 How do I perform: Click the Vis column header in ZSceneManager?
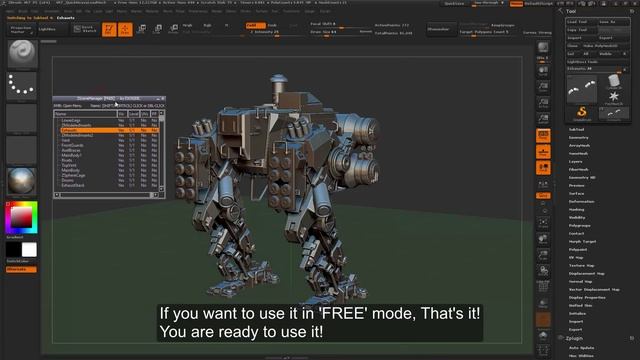point(122,114)
